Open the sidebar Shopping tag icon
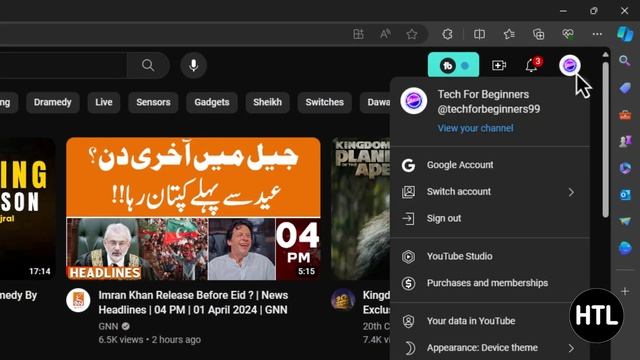 (x=624, y=88)
